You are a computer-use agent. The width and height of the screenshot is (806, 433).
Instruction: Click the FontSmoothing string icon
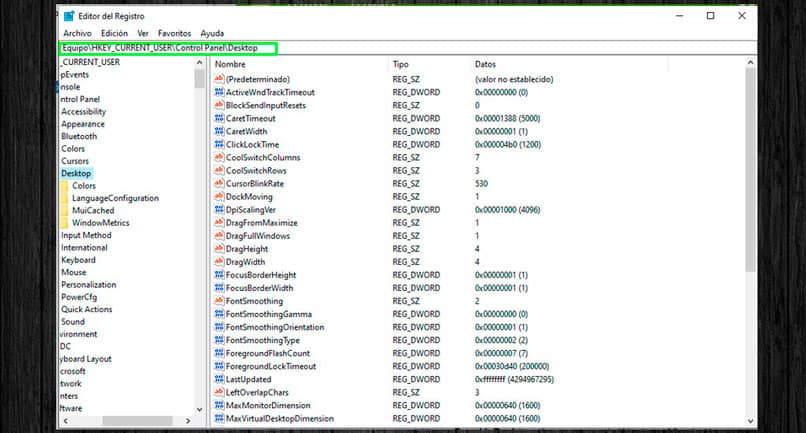[219, 301]
